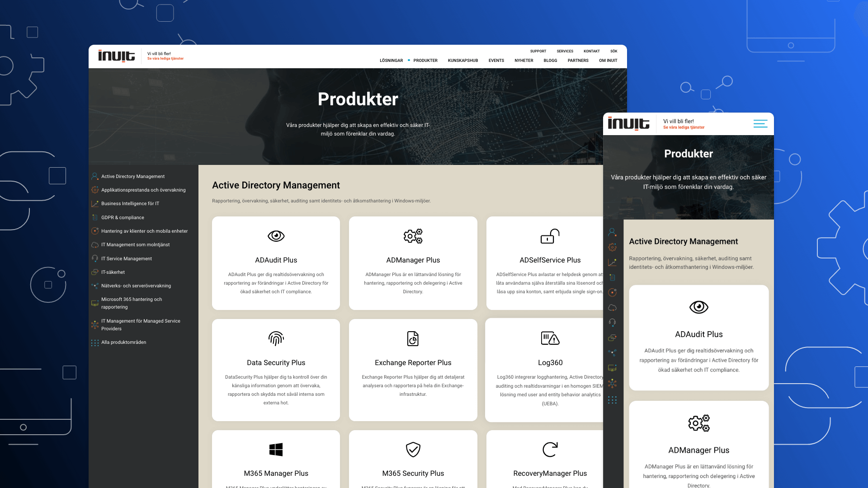Select IT Service Management sidebar category

point(127,259)
